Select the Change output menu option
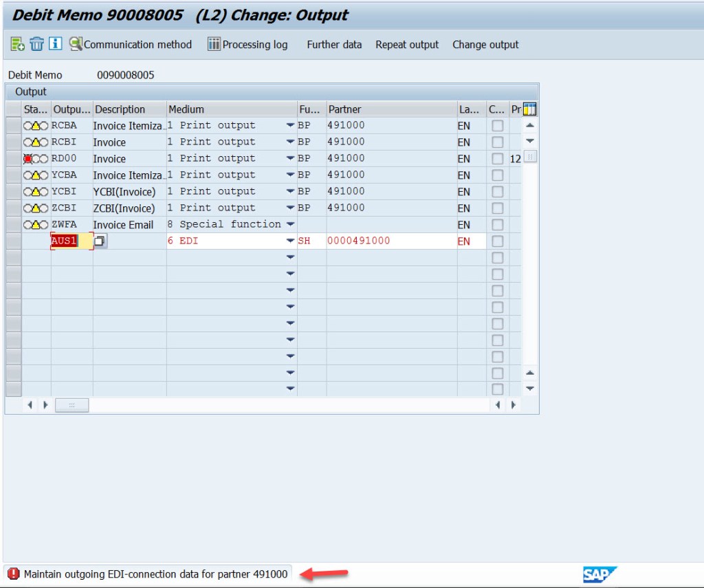This screenshot has width=704, height=588. tap(485, 44)
